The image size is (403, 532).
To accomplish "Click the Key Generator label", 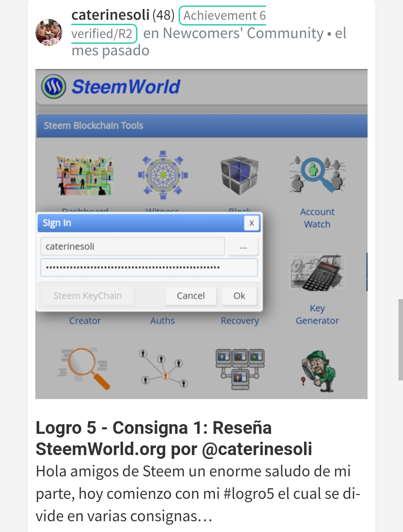I will (317, 314).
